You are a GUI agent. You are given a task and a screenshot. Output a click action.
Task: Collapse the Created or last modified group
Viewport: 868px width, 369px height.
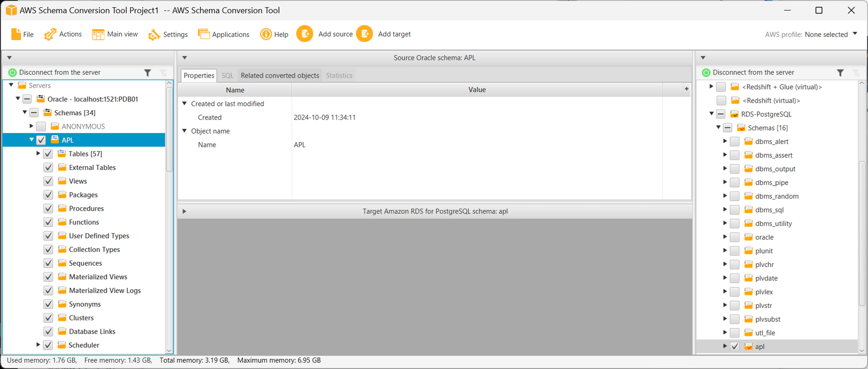tap(184, 103)
